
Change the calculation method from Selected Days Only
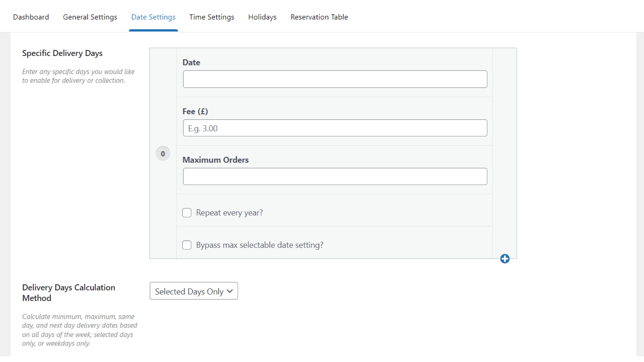194,291
